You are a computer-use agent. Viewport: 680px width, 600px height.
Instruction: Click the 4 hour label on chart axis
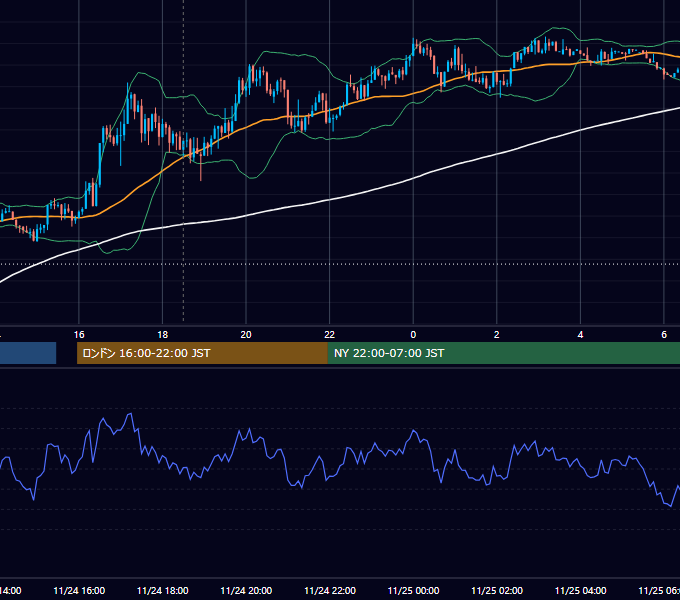coord(580,335)
